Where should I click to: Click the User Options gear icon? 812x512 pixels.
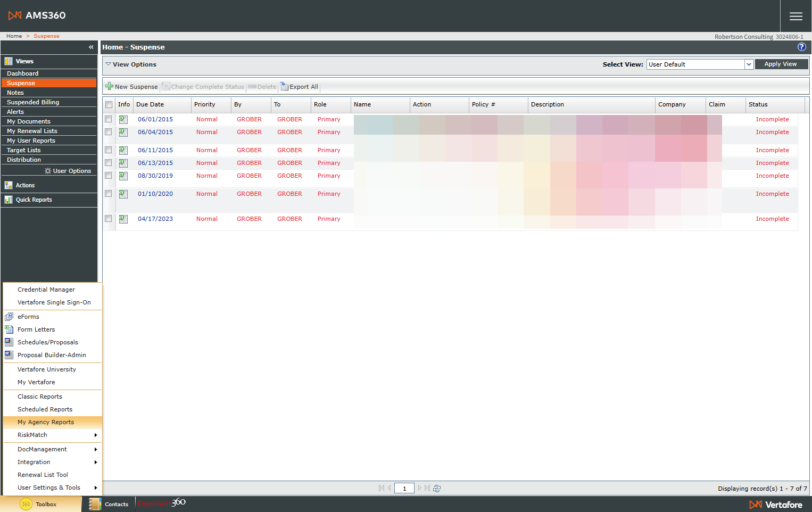pyautogui.click(x=48, y=171)
